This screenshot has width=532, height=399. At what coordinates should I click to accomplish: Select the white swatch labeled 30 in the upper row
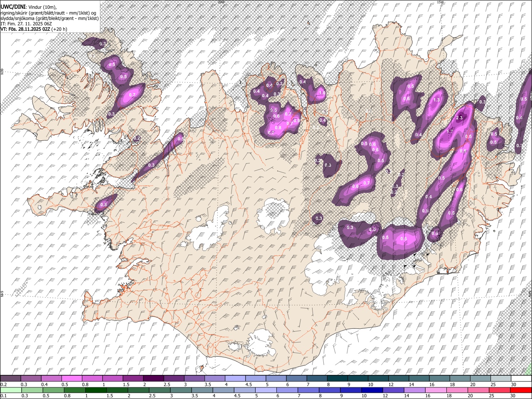[521, 378]
